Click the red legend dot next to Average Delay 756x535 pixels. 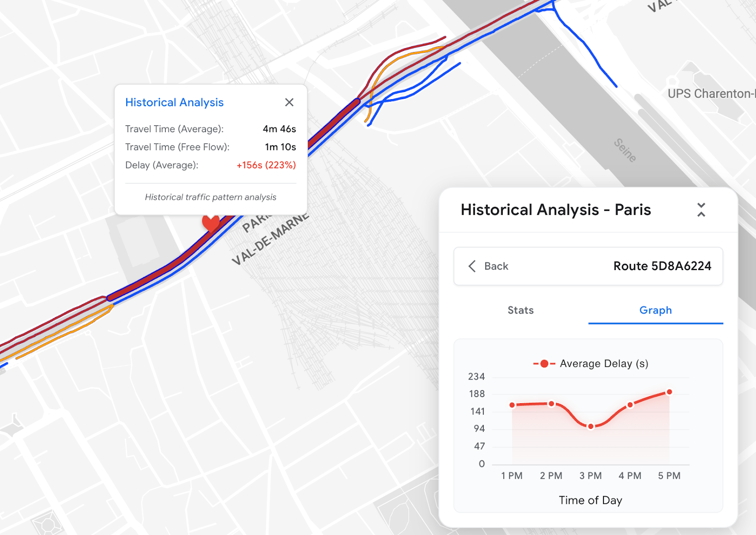coord(544,364)
